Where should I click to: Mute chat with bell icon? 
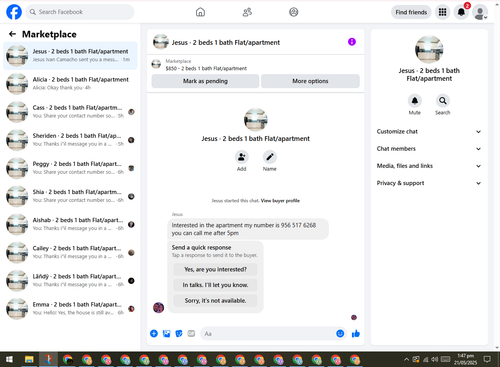[415, 101]
